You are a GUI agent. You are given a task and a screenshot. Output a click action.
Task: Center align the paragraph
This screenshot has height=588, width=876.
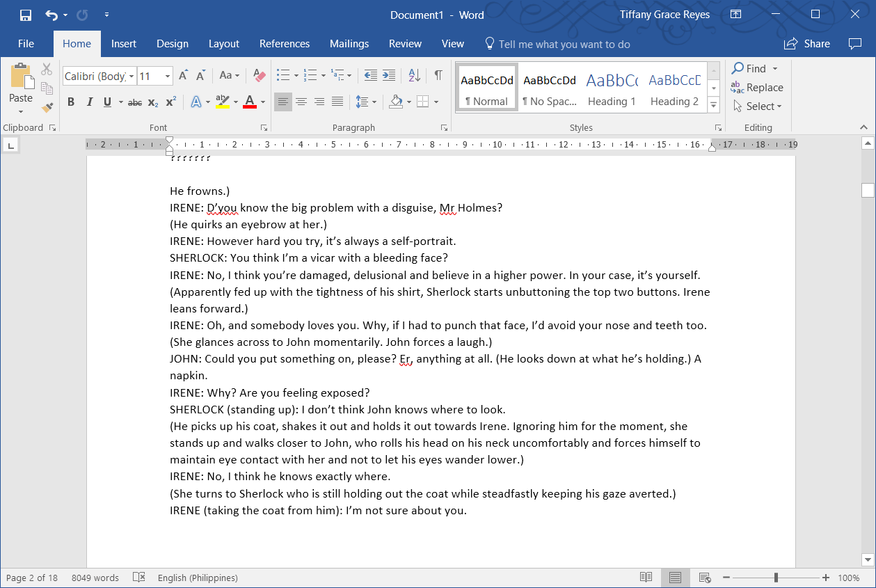(x=301, y=102)
